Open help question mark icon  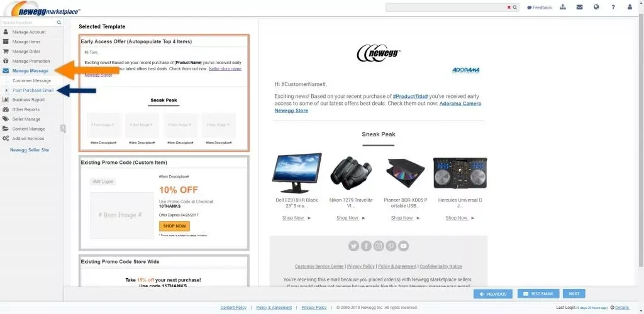pos(613,8)
